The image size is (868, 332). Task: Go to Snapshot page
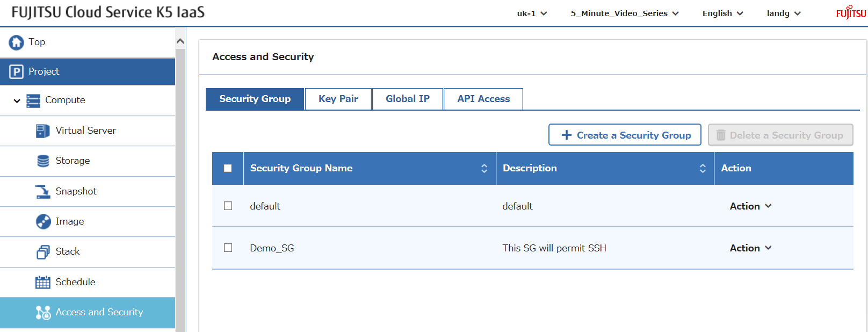tap(88, 191)
